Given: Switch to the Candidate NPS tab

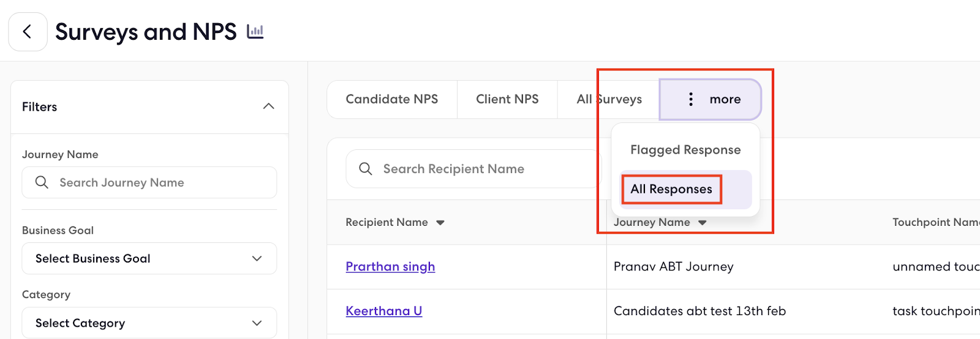Looking at the screenshot, I should (392, 99).
